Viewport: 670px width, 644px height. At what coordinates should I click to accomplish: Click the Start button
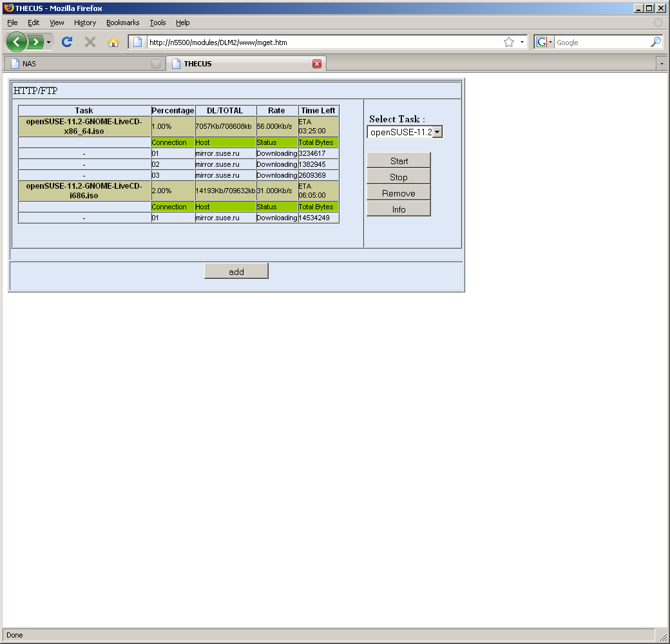pyautogui.click(x=399, y=161)
